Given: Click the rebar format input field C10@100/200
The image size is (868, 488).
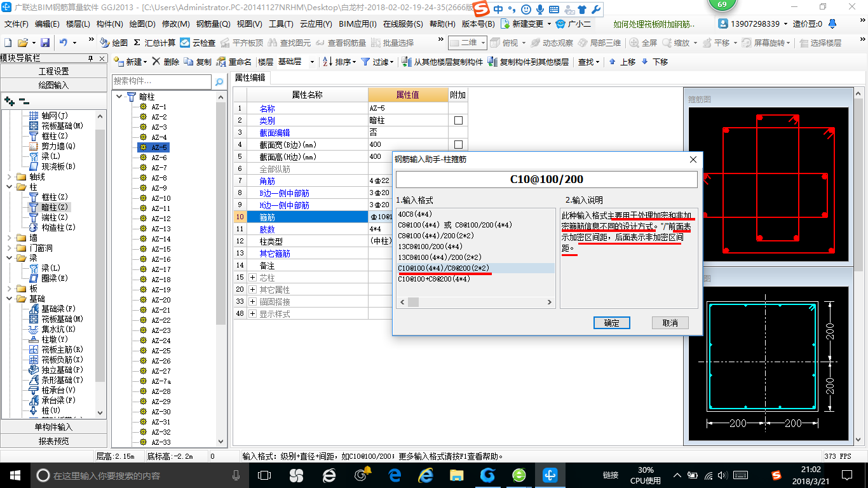Looking at the screenshot, I should click(546, 179).
